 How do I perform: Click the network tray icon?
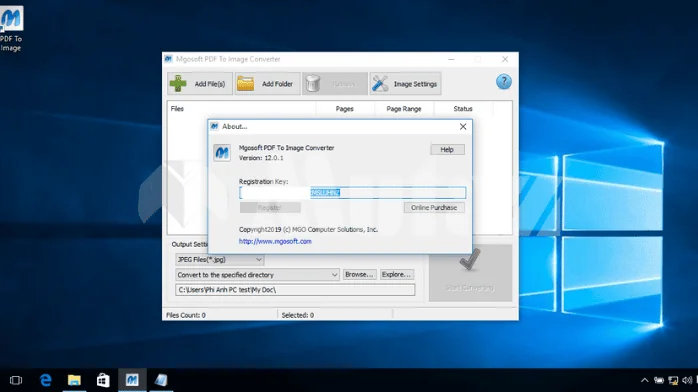(673, 380)
